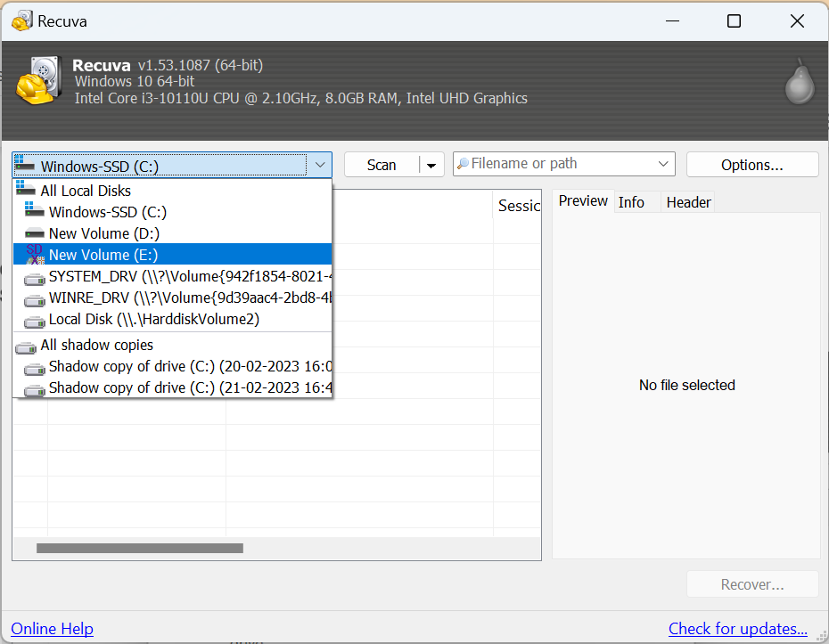Click the Session column header
The width and height of the screenshot is (829, 644).
click(x=518, y=205)
